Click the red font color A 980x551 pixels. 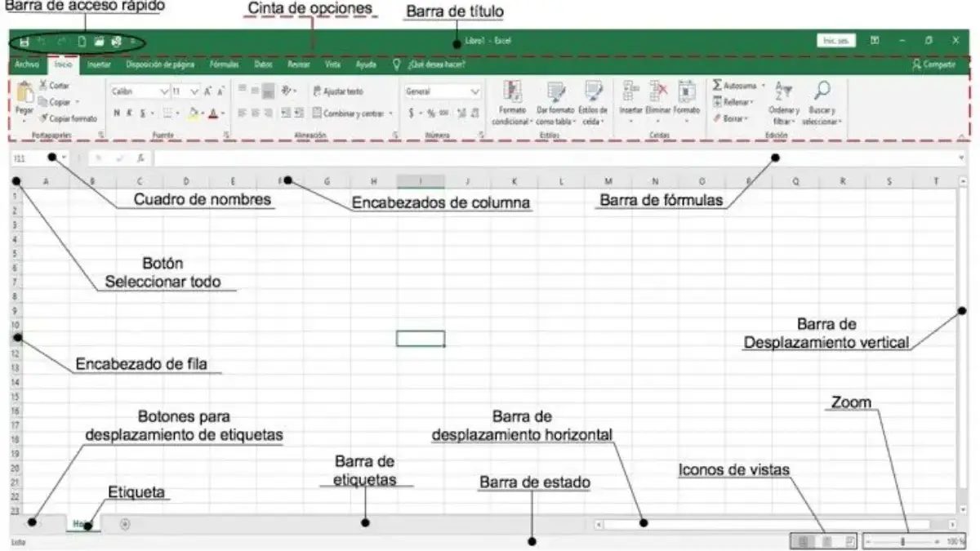point(212,113)
